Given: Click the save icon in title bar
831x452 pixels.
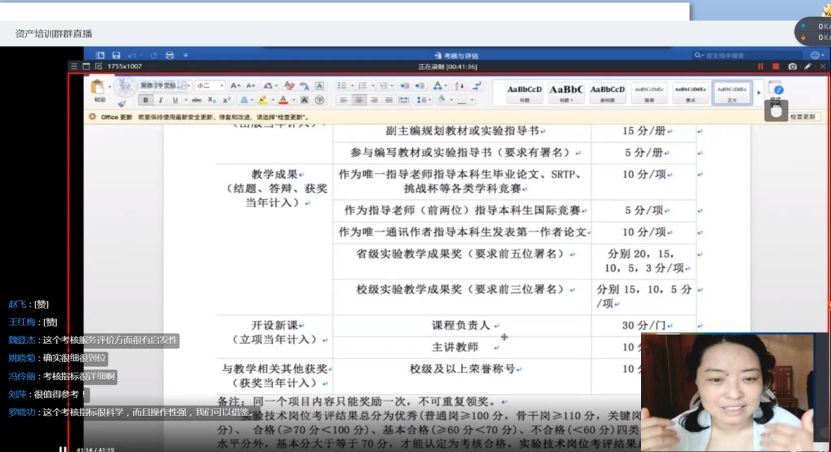Looking at the screenshot, I should (x=117, y=55).
